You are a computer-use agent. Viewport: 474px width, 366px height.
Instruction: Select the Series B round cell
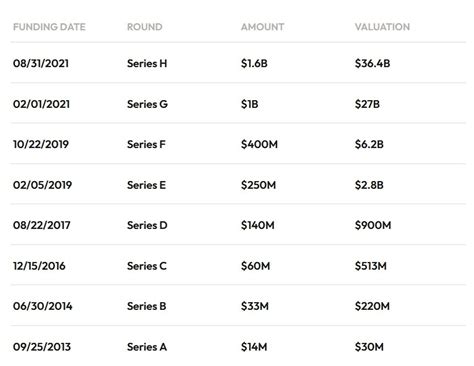(x=147, y=306)
